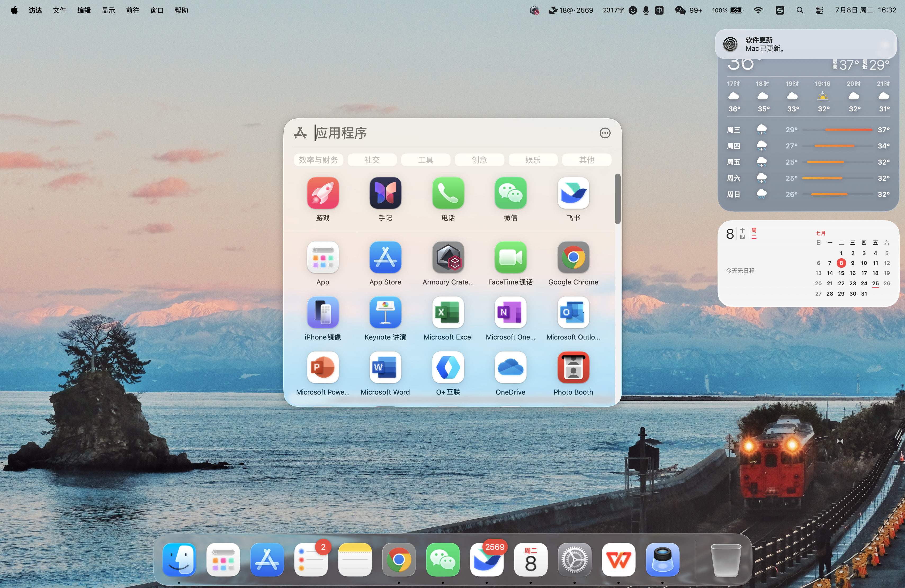The width and height of the screenshot is (905, 588).
Task: Launch Google Chrome from the apps grid
Action: [573, 257]
